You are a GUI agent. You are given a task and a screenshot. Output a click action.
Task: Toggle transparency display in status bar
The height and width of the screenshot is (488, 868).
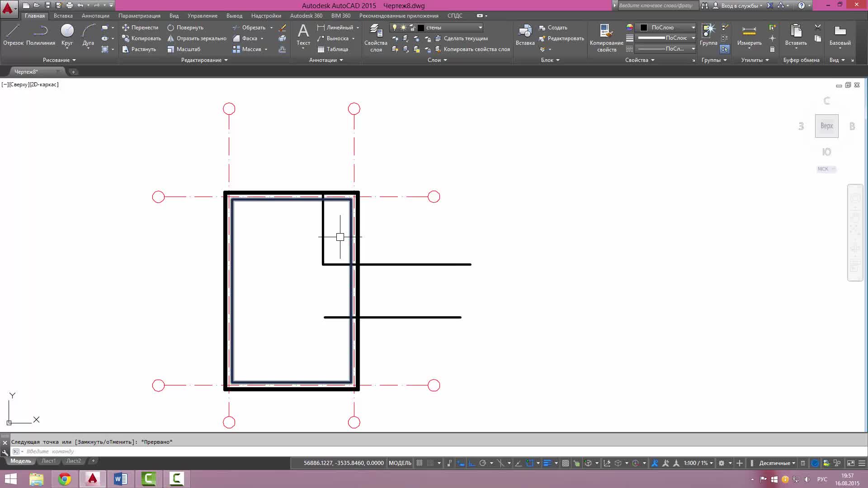pyautogui.click(x=566, y=463)
